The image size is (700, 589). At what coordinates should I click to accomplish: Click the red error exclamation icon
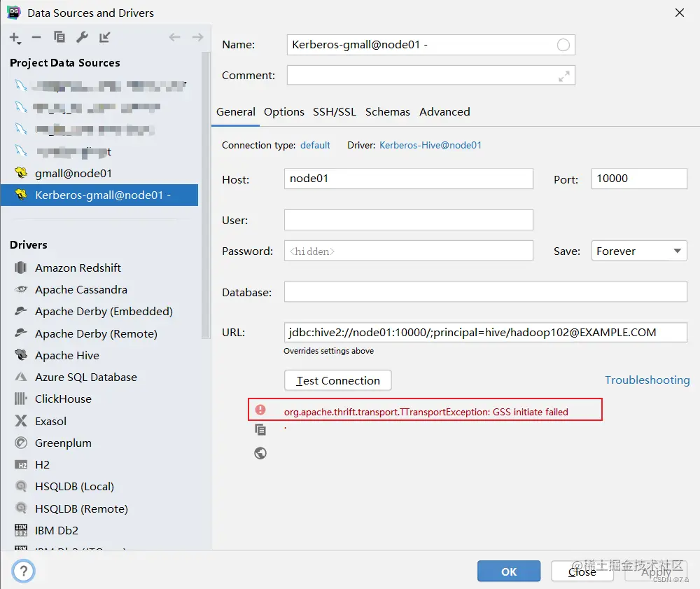pos(260,410)
